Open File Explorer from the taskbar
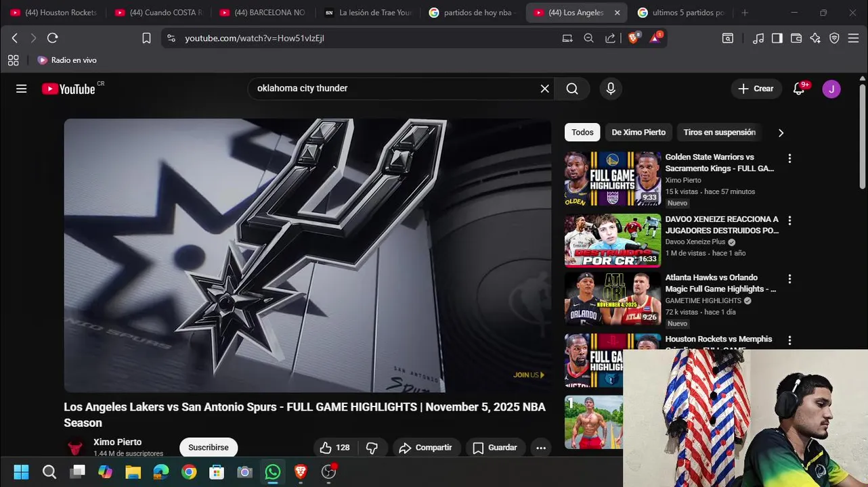868x487 pixels. pos(133,471)
